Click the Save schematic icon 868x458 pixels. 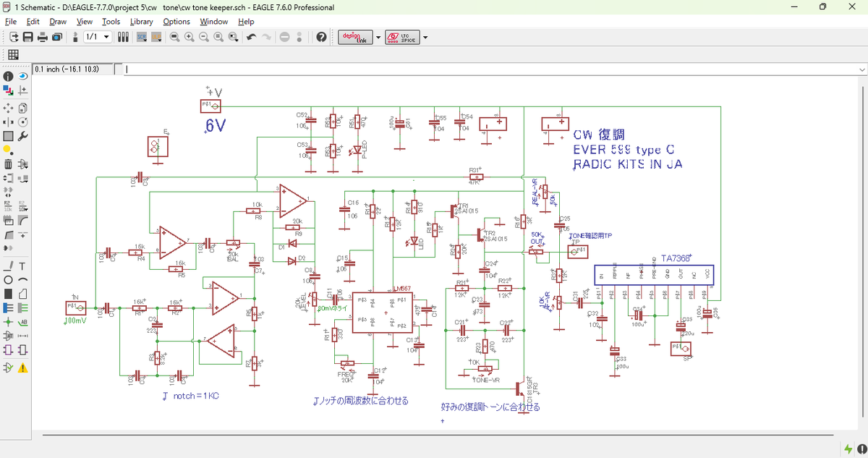click(28, 37)
